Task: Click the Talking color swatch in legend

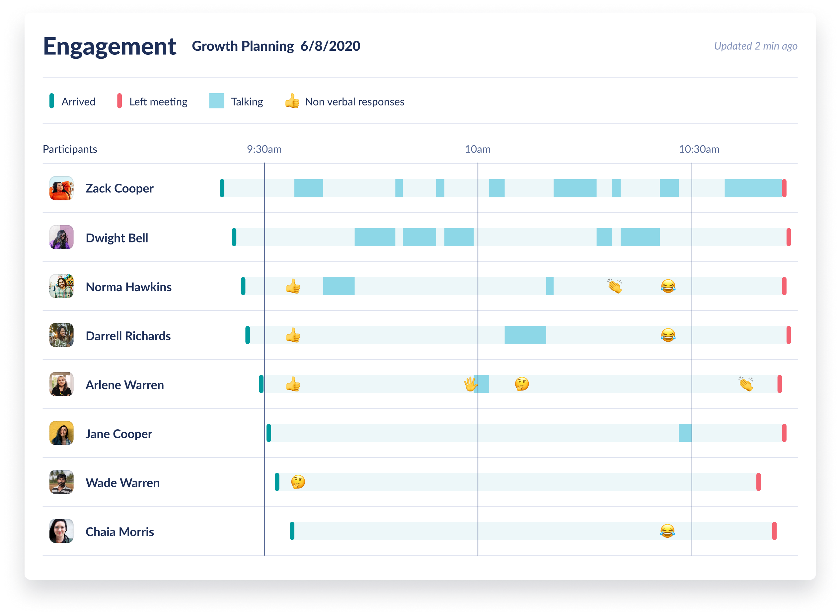Action: pyautogui.click(x=216, y=101)
